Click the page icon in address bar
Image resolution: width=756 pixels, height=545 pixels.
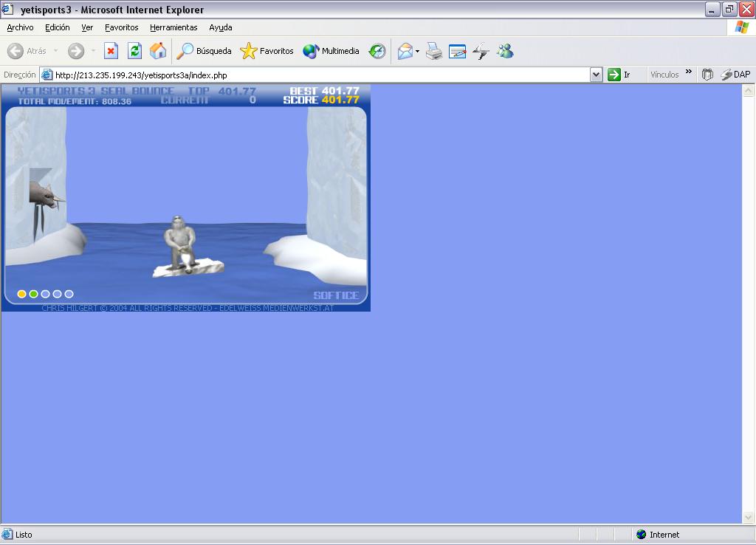pyautogui.click(x=47, y=75)
